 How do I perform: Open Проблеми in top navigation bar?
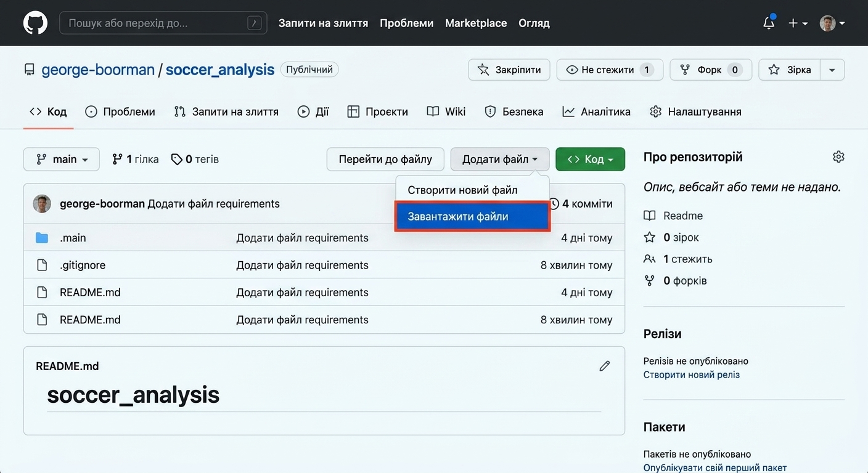pos(406,23)
